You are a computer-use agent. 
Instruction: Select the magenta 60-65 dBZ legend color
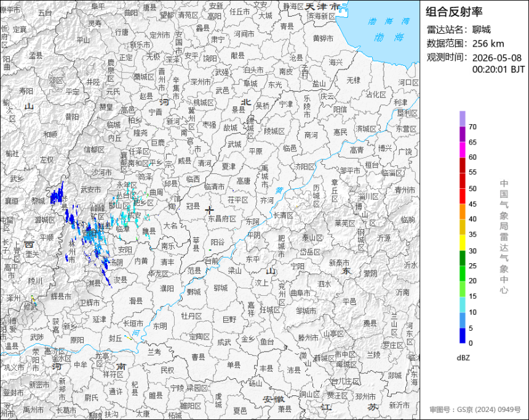[x=462, y=149]
